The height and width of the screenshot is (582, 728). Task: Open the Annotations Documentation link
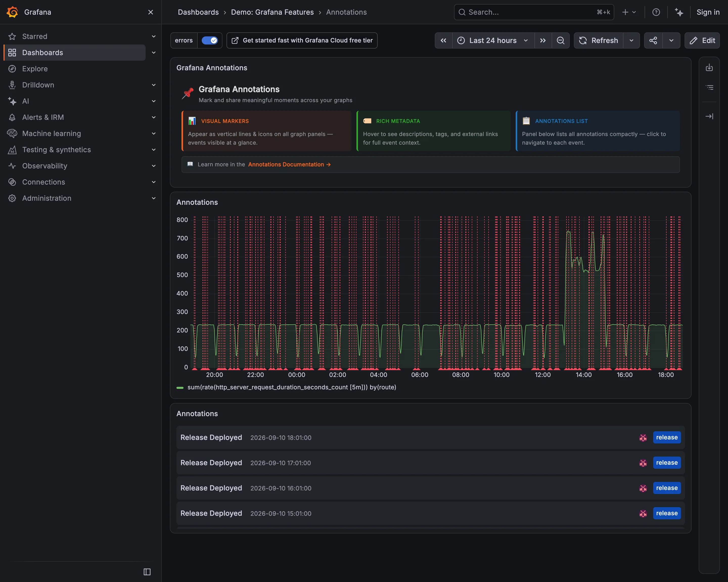pyautogui.click(x=289, y=165)
